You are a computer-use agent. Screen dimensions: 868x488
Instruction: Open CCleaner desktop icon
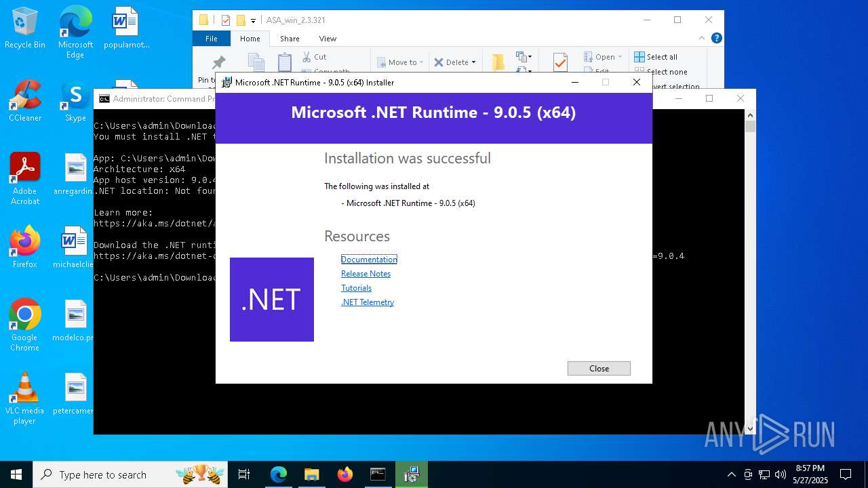[25, 101]
